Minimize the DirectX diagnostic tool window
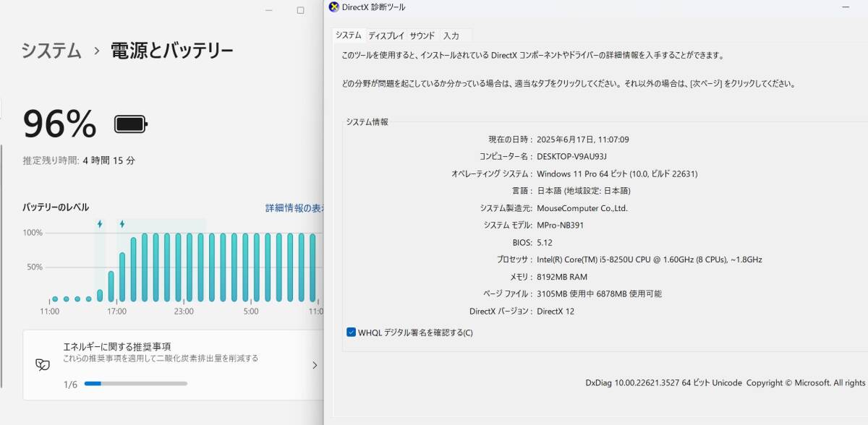 click(846, 7)
